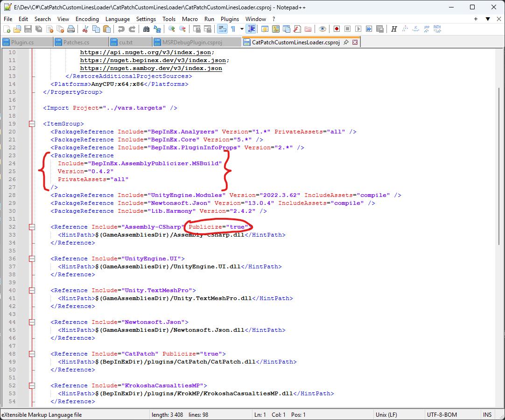Viewport: 505px width, 420px height.
Task: Switch to Plugin.cs tab
Action: click(x=27, y=42)
